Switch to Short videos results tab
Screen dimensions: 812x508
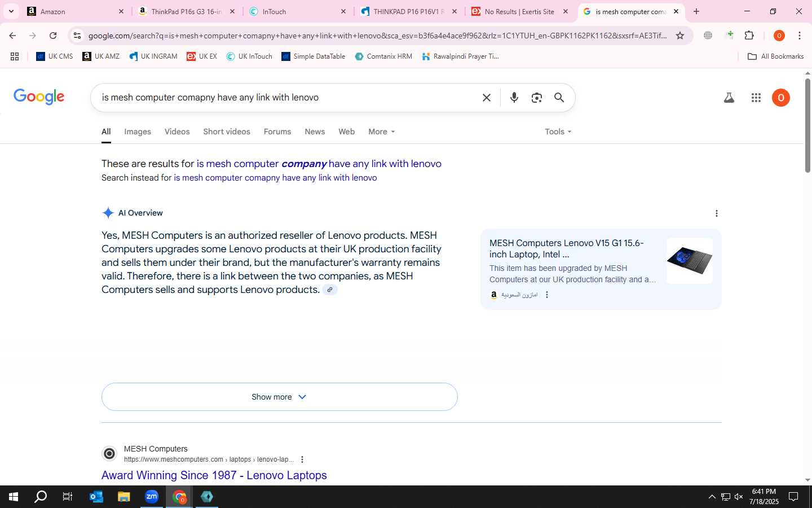click(x=227, y=132)
